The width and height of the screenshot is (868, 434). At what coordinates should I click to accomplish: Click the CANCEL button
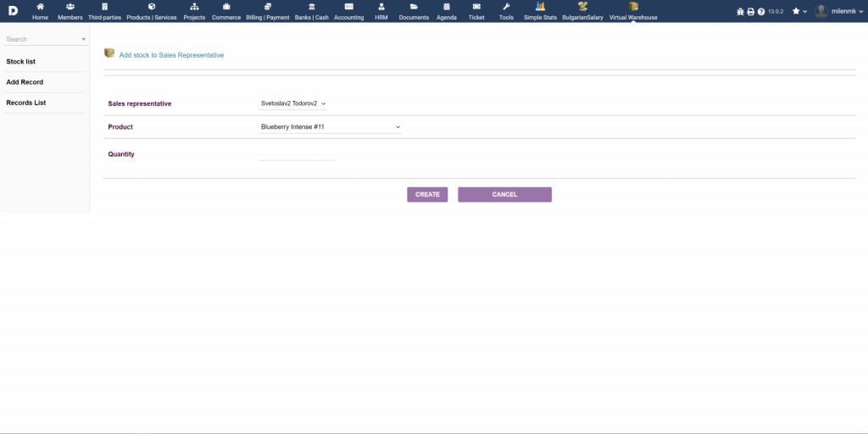click(505, 194)
